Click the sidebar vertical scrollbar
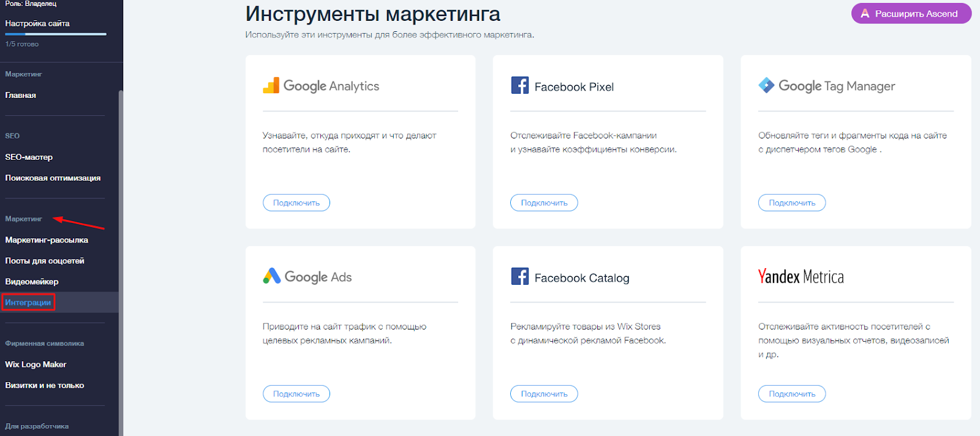 (x=121, y=245)
